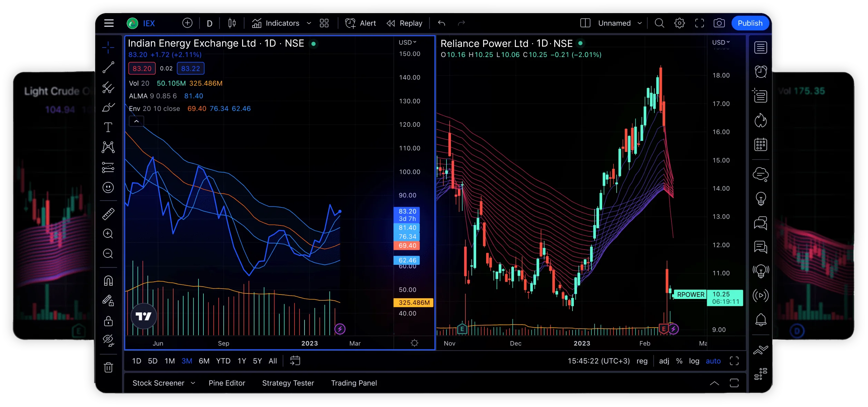Click the 83.20 sell price button
868x407 pixels.
(x=142, y=68)
